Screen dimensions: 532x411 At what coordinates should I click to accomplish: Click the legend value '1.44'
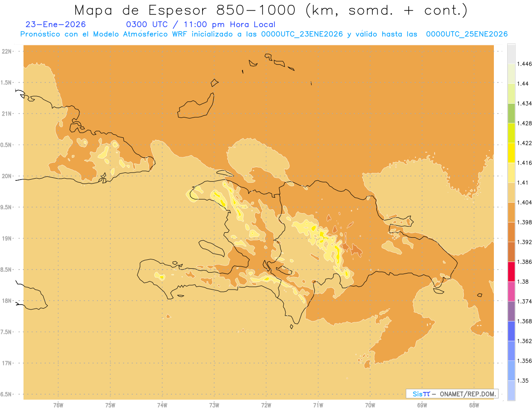coord(523,84)
